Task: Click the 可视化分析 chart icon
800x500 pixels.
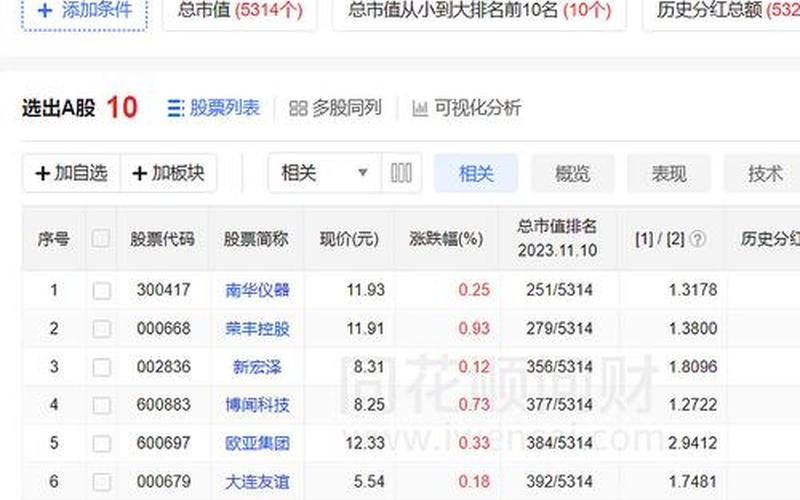Action: tap(420, 109)
